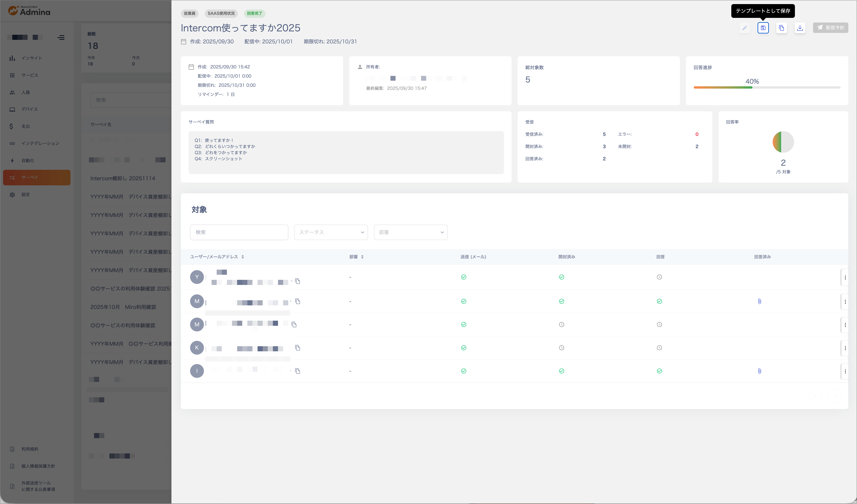Open 設定 in the sidebar
Image resolution: width=857 pixels, height=504 pixels.
[37, 195]
